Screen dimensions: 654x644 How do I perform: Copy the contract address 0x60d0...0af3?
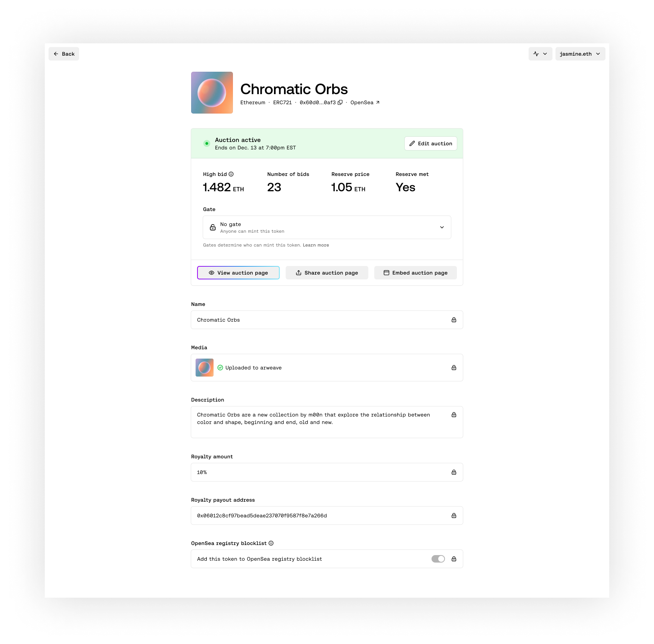(340, 102)
